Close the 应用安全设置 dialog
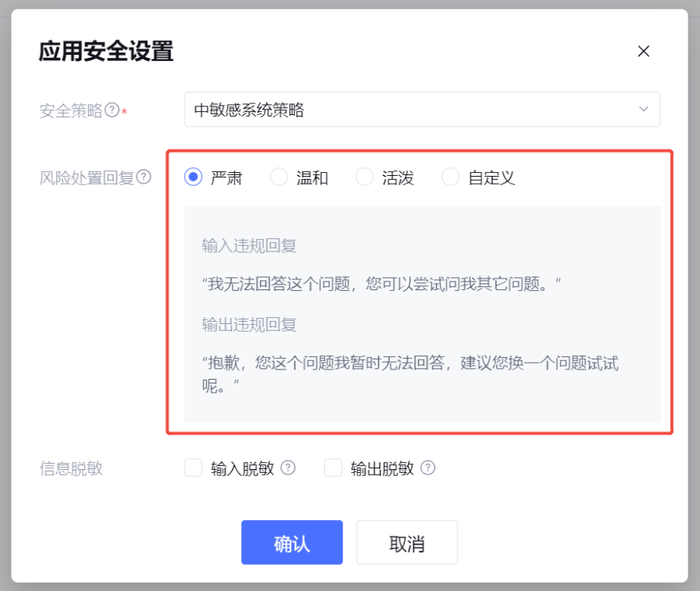The width and height of the screenshot is (700, 591). point(644,52)
